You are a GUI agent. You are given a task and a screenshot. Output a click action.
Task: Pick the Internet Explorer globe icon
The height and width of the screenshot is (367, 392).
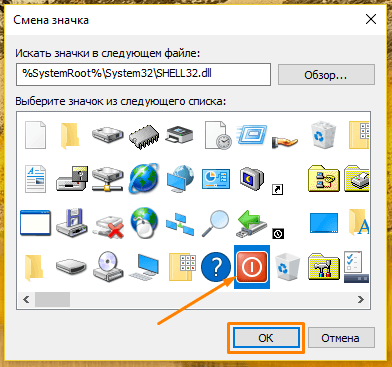tap(144, 178)
